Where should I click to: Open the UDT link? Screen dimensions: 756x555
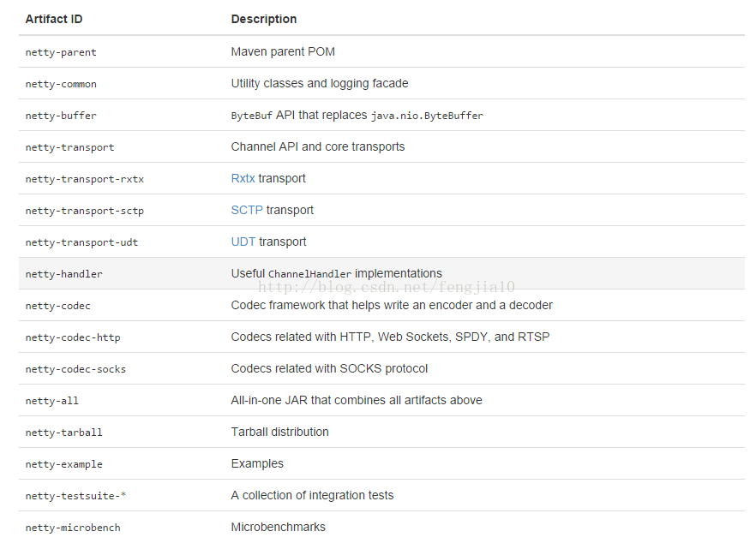[x=243, y=242]
